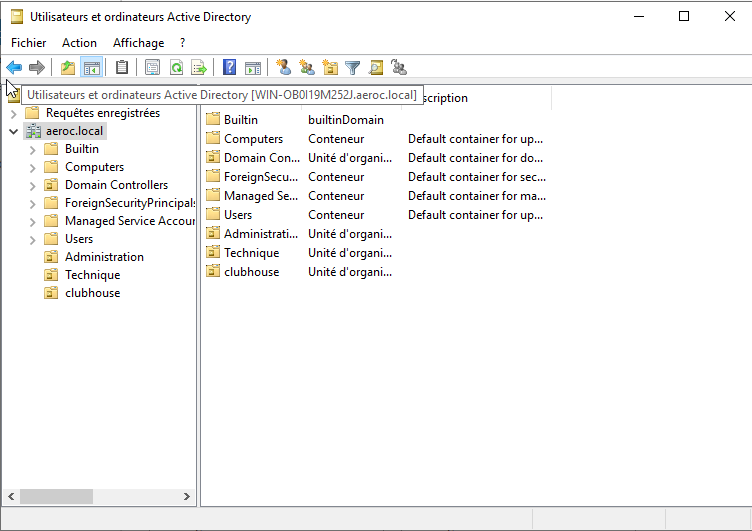Open the Find objects toolbar icon

coord(376,67)
